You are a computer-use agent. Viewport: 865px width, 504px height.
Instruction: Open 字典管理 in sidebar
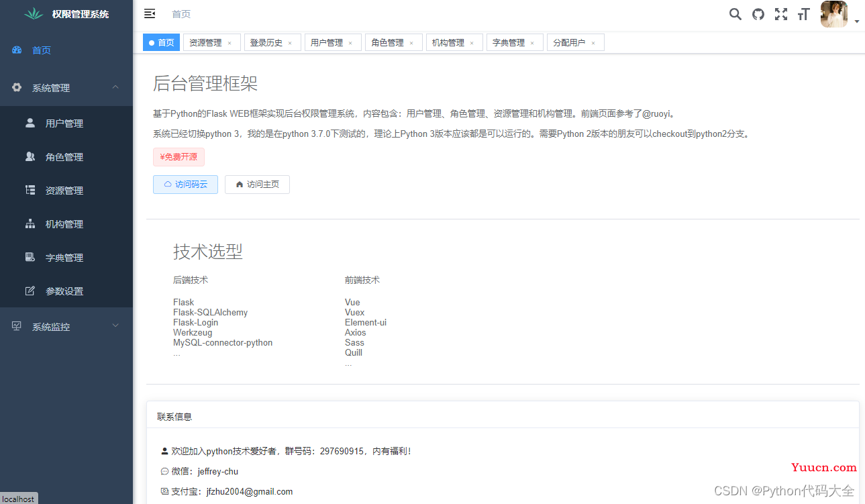(66, 258)
